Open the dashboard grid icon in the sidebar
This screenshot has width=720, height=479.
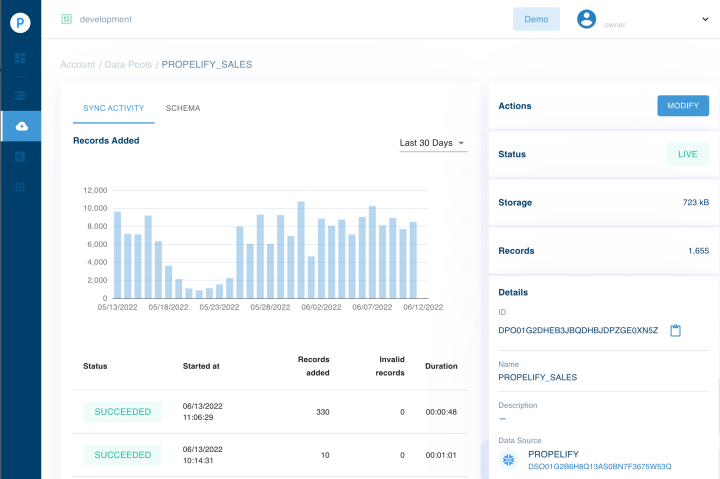click(x=20, y=58)
